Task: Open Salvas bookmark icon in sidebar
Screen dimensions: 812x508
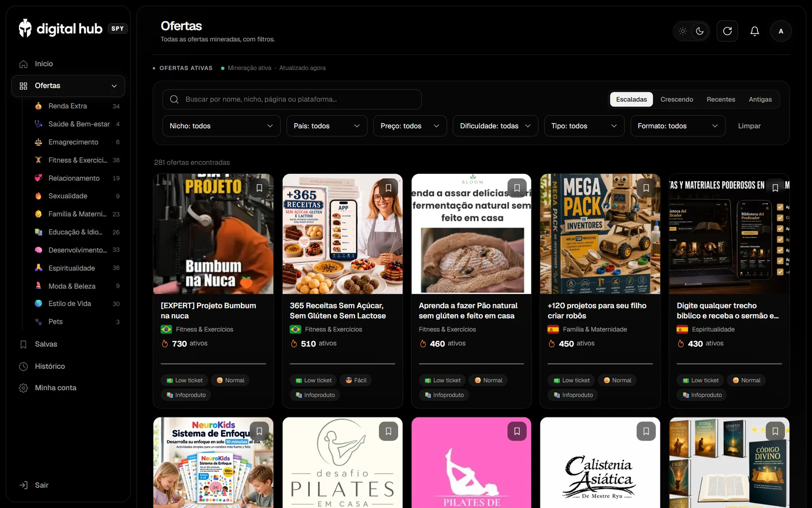Action: tap(23, 345)
